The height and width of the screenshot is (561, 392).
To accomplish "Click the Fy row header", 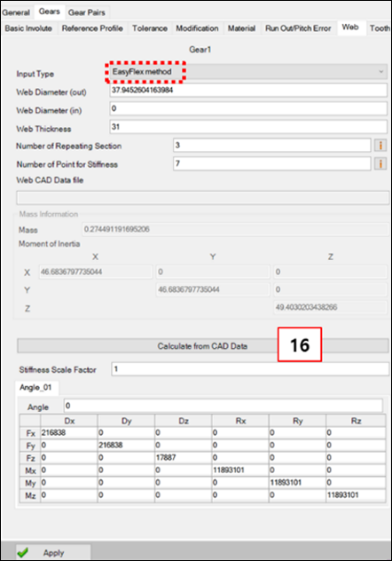I will pyautogui.click(x=30, y=446).
